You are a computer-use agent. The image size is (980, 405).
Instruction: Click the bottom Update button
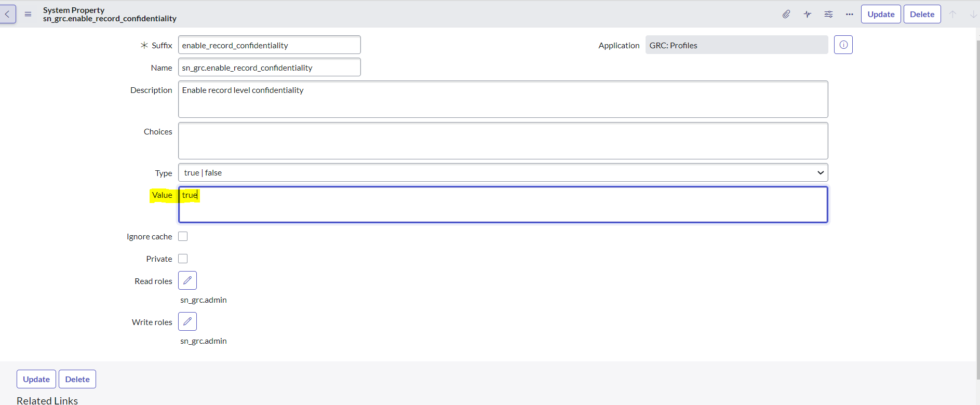pos(36,379)
